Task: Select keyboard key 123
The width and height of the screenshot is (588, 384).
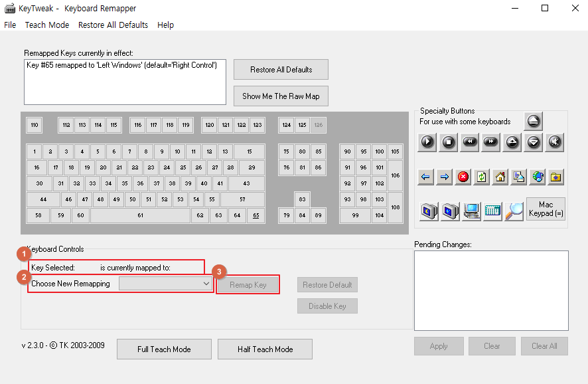Action: 257,125
